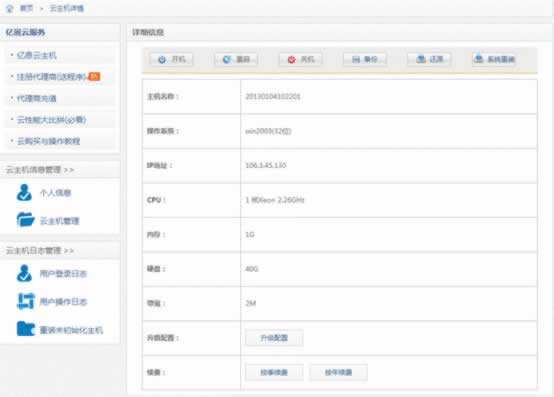Click the 硬盘 row label

point(156,269)
